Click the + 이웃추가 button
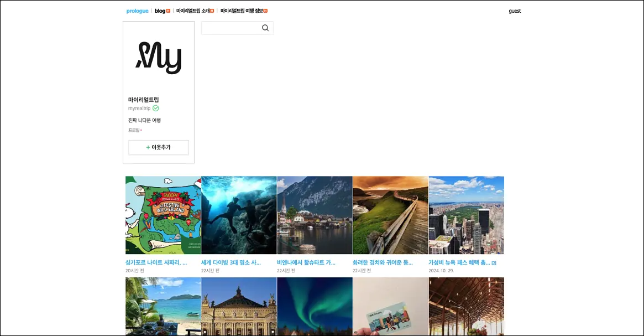This screenshot has height=336, width=644. coord(159,147)
